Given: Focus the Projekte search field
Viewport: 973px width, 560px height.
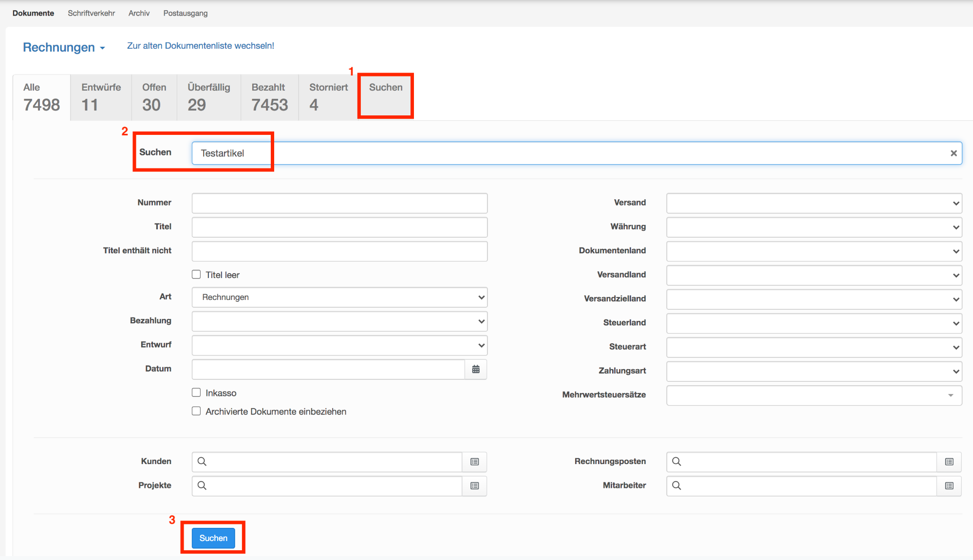Looking at the screenshot, I should pyautogui.click(x=327, y=486).
